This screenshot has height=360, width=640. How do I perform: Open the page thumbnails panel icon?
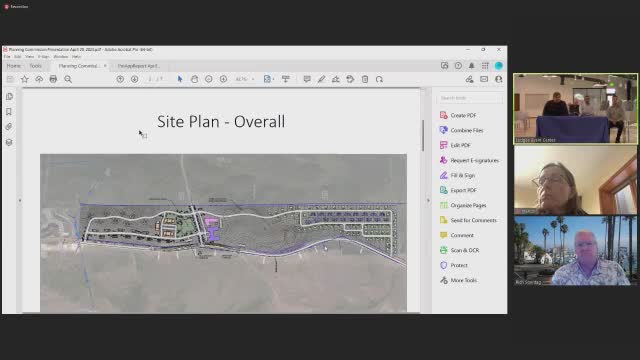tap(9, 97)
